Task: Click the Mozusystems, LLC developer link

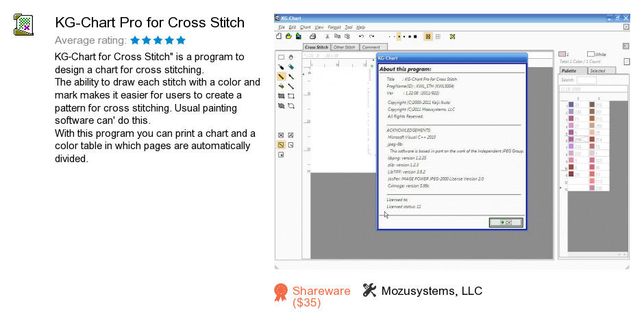Action: [432, 291]
